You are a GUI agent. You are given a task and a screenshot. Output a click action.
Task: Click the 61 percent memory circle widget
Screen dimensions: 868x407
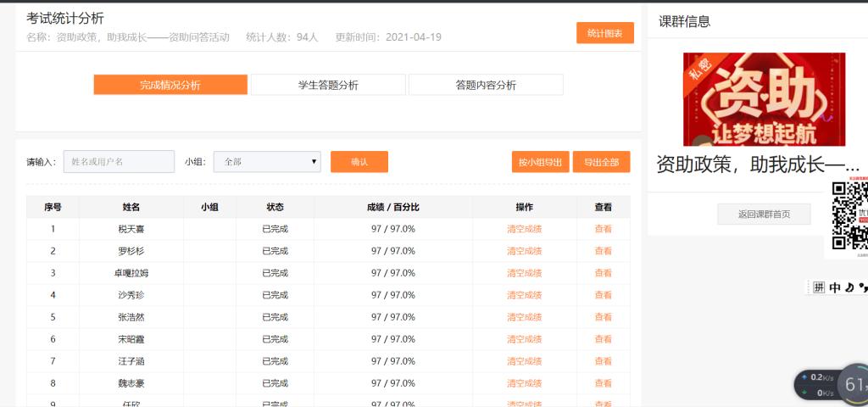click(854, 385)
